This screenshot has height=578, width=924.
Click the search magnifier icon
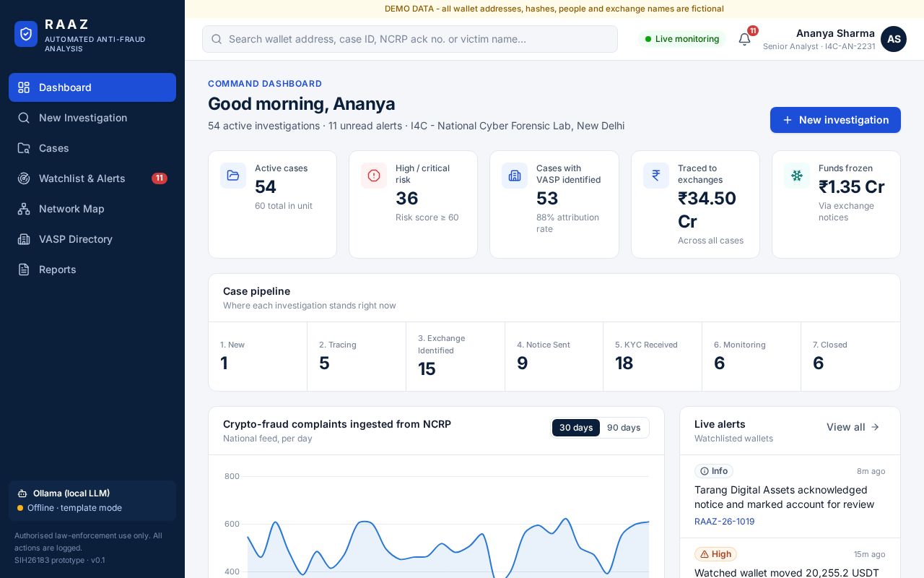click(216, 39)
